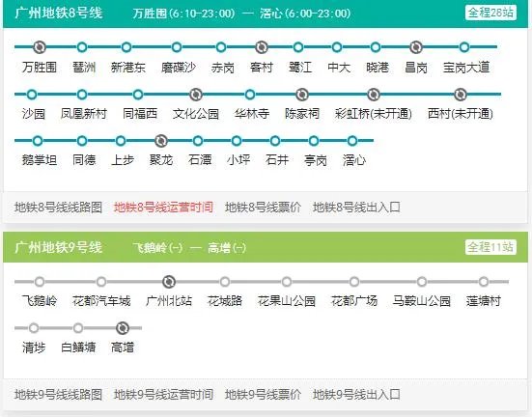The height and width of the screenshot is (417, 532).
Task: Open 地铁8号线出入口 link
Action: click(356, 208)
